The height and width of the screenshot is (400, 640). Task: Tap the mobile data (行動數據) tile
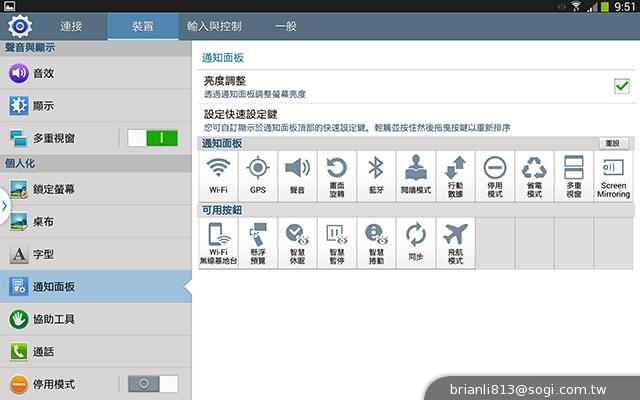[455, 176]
